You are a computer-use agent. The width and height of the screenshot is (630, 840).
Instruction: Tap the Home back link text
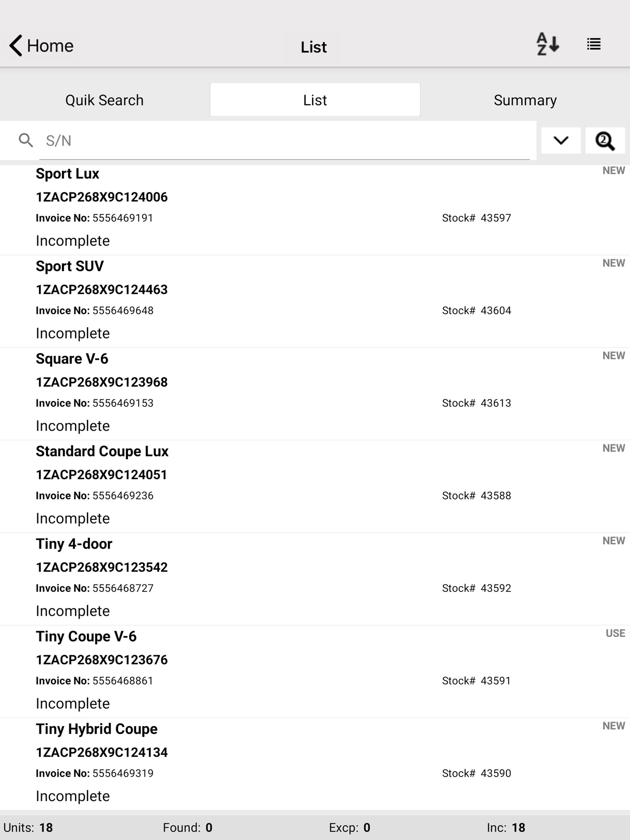coord(50,46)
